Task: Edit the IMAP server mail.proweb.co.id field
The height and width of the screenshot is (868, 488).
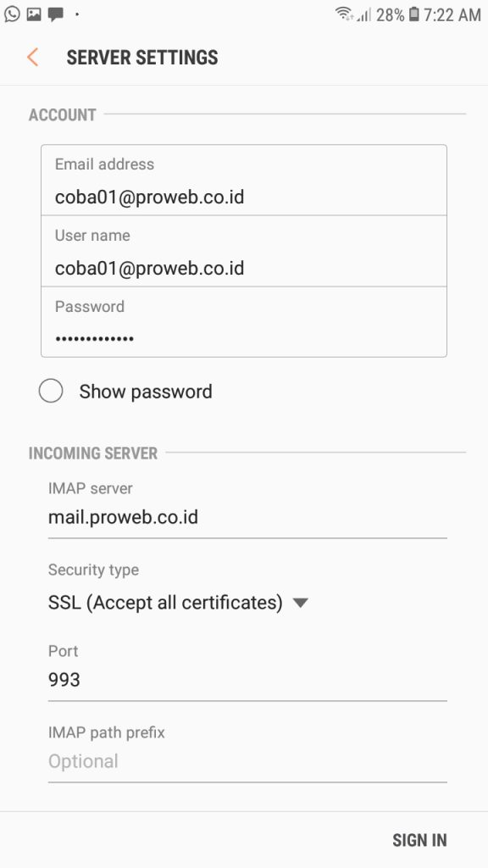Action: [x=247, y=518]
